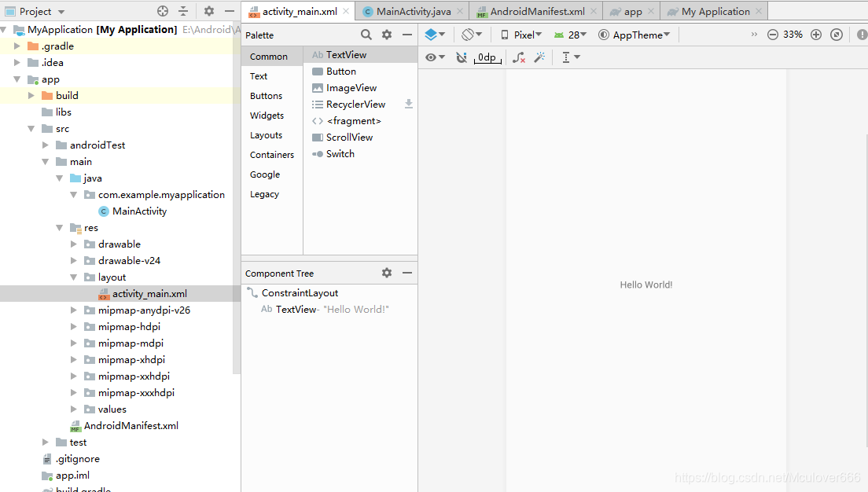Click the infer constraints magic wand
The width and height of the screenshot is (868, 492).
tap(539, 57)
